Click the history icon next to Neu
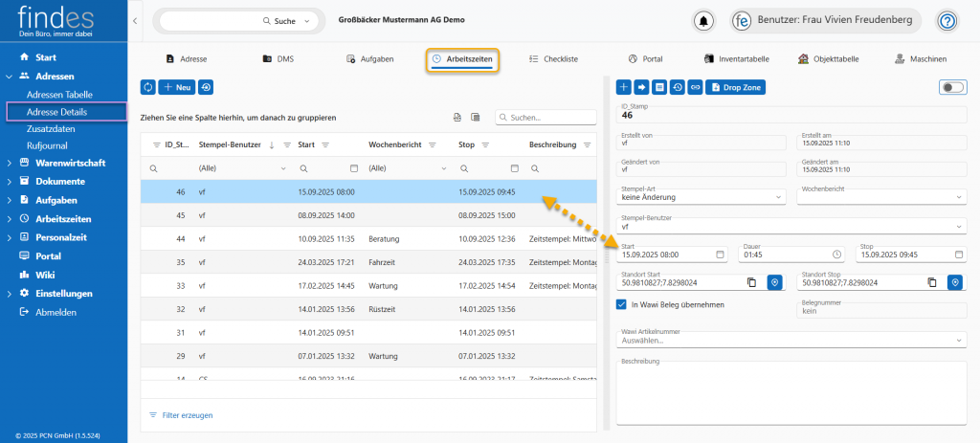The width and height of the screenshot is (980, 443). [x=206, y=87]
